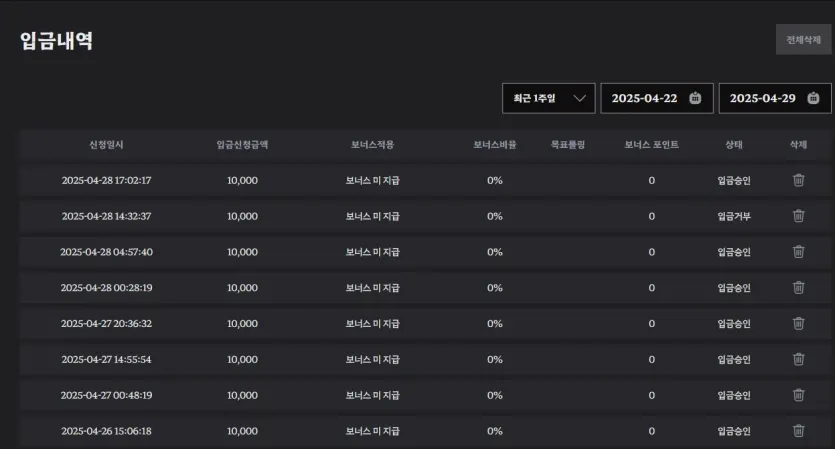
Task: Click timestamp 2025-04-27 00:48:19
Action: (107, 395)
